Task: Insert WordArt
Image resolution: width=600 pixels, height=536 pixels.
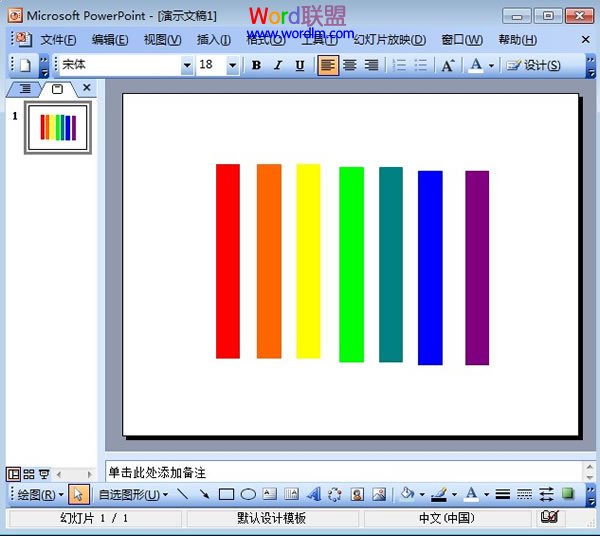Action: 313,494
